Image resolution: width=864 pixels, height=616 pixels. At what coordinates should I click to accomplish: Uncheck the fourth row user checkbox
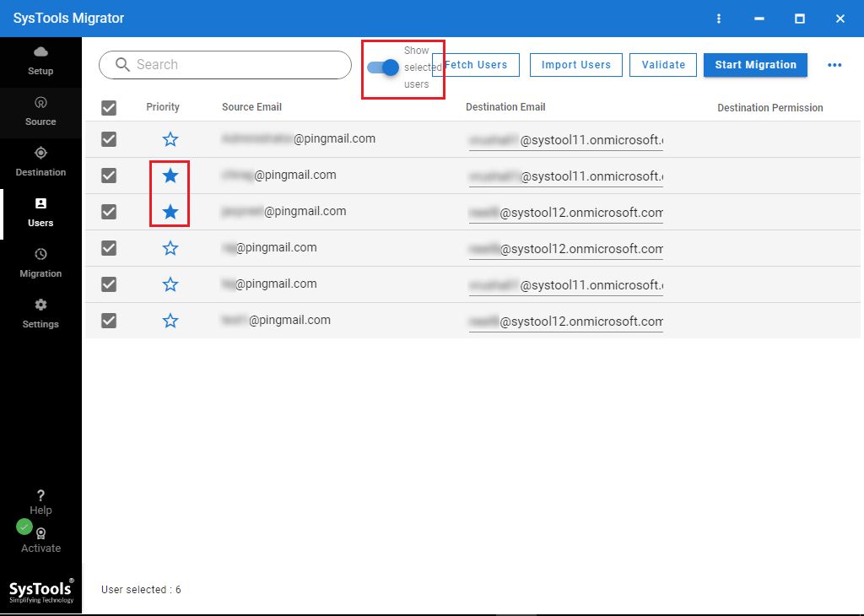click(109, 248)
